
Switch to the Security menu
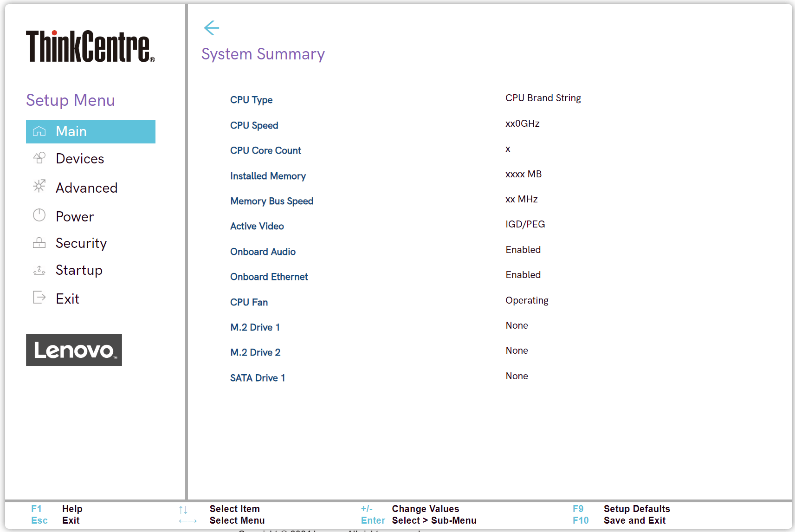tap(81, 243)
